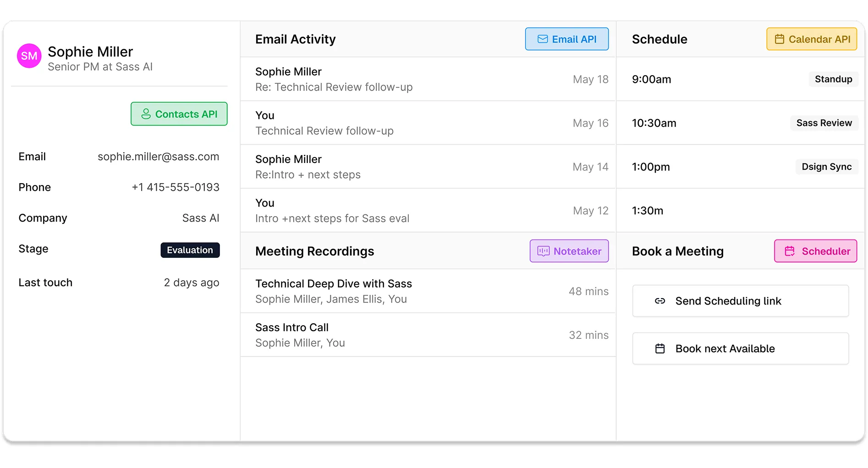The width and height of the screenshot is (868, 468).
Task: Open the Email API badge
Action: [567, 39]
